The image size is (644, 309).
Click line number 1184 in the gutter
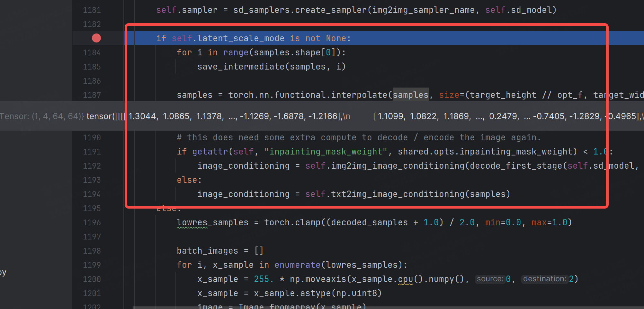click(92, 52)
